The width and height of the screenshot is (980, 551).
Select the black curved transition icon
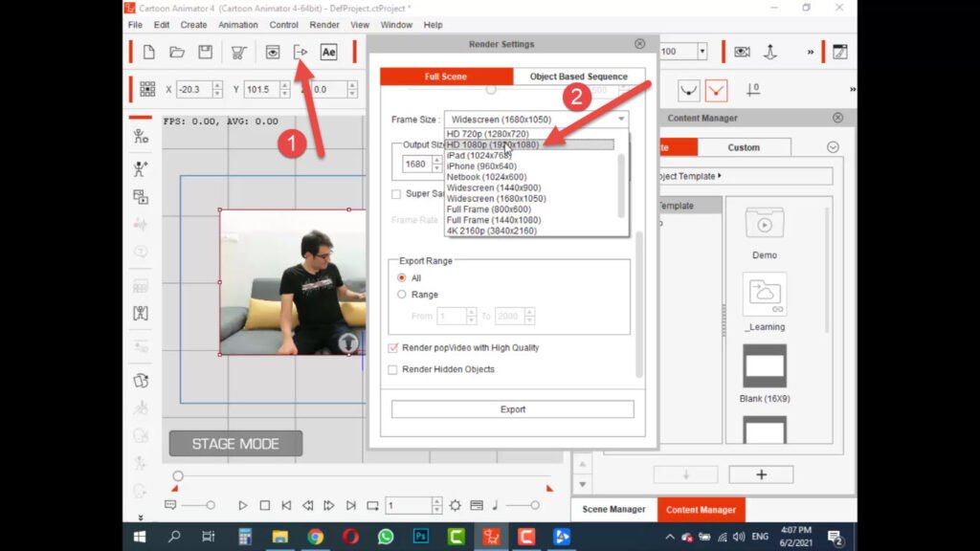coord(688,91)
